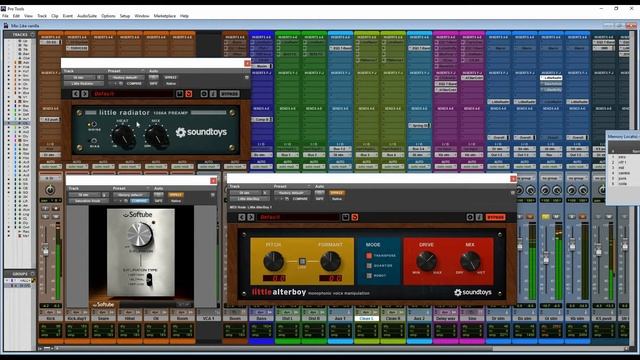This screenshot has height=360, width=640.
Task: Open the AudioSuite menu
Action: (x=87, y=16)
